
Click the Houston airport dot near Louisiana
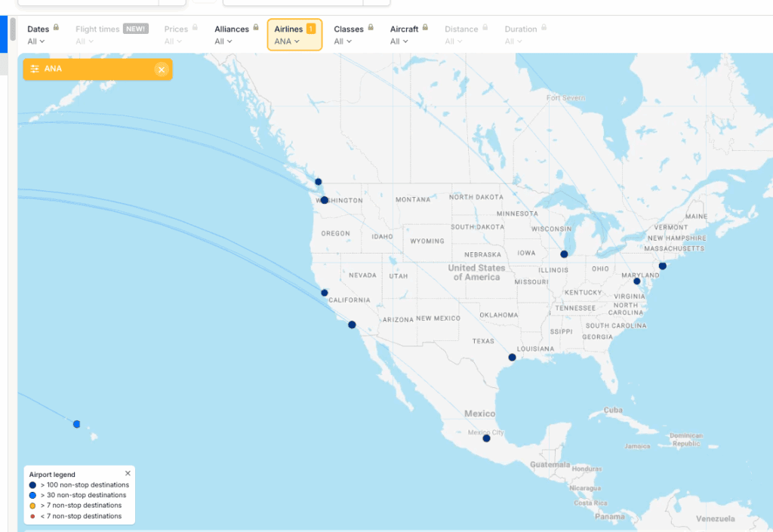pos(512,357)
